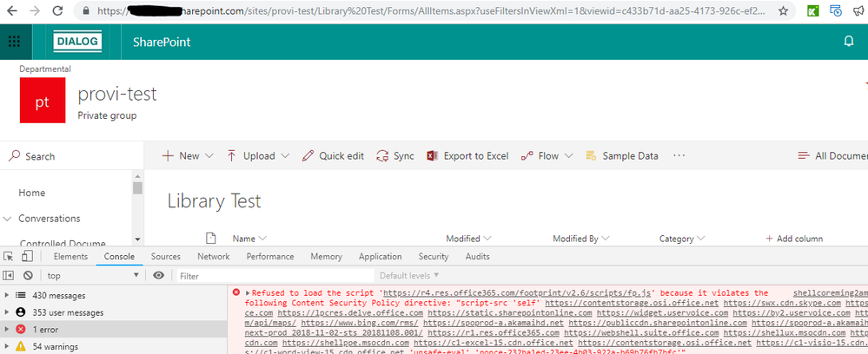Open the toolbar more options ellipsis

(x=679, y=156)
